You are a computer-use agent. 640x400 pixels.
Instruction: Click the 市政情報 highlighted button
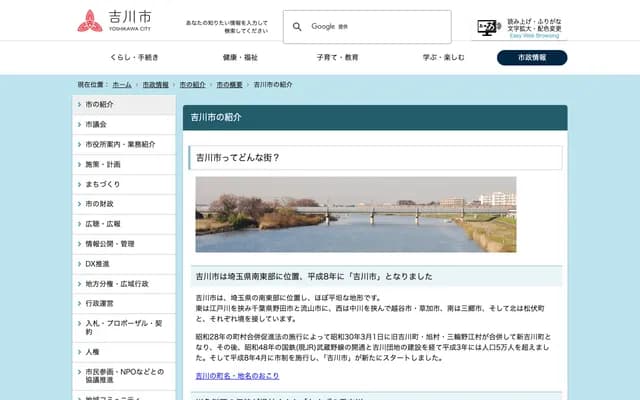pos(531,57)
